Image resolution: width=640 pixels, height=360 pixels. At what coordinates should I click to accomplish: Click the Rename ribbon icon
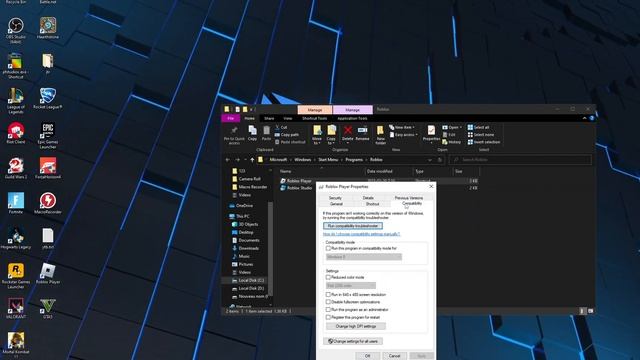click(362, 133)
